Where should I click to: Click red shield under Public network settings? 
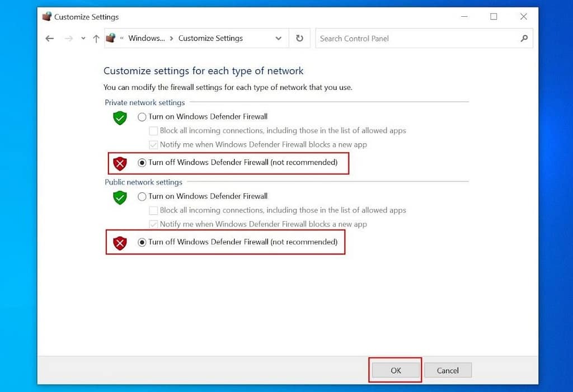(120, 243)
